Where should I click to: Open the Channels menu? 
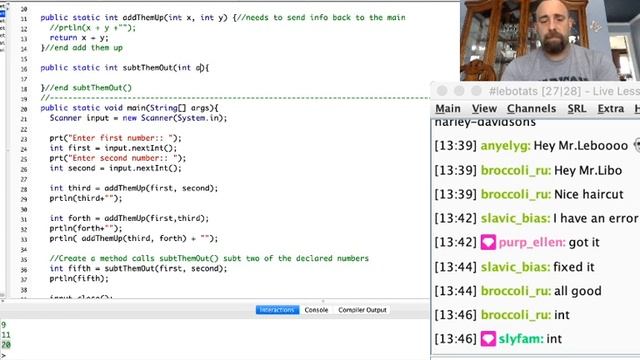click(x=531, y=109)
